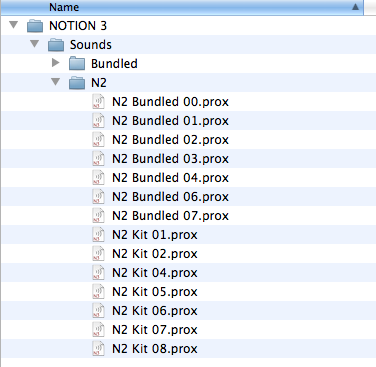This screenshot has height=367, width=376.
Task: Click the N2 Kit 01.prox file icon
Action: click(98, 234)
